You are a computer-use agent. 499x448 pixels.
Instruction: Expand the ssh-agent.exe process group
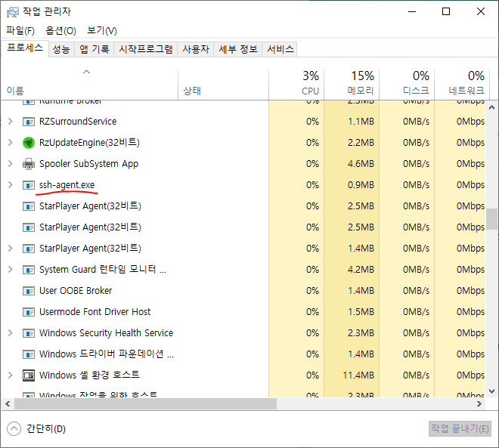pos(10,185)
